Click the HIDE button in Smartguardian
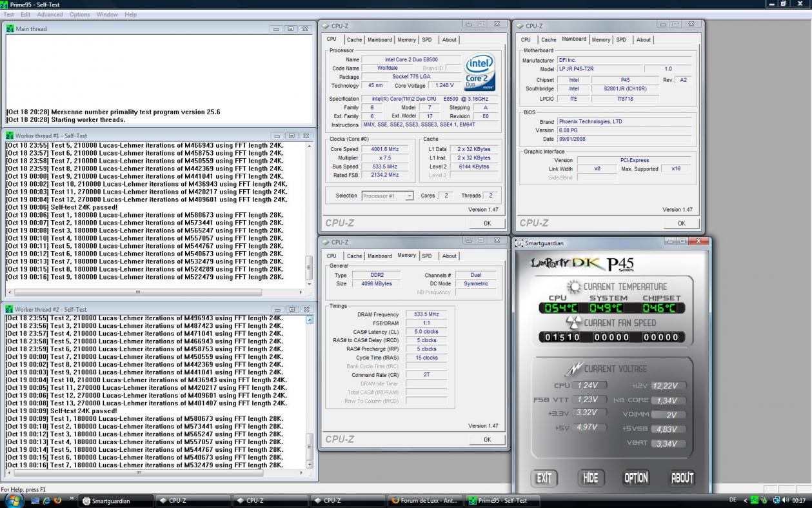The width and height of the screenshot is (812, 508). click(590, 478)
